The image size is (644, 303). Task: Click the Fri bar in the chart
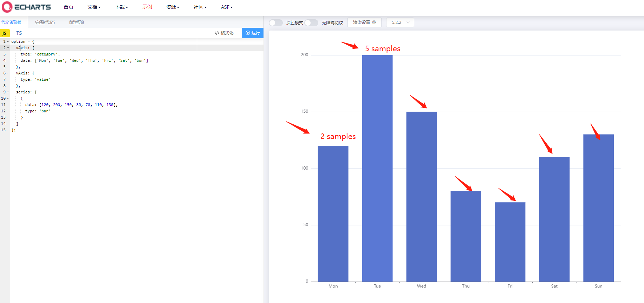click(510, 242)
